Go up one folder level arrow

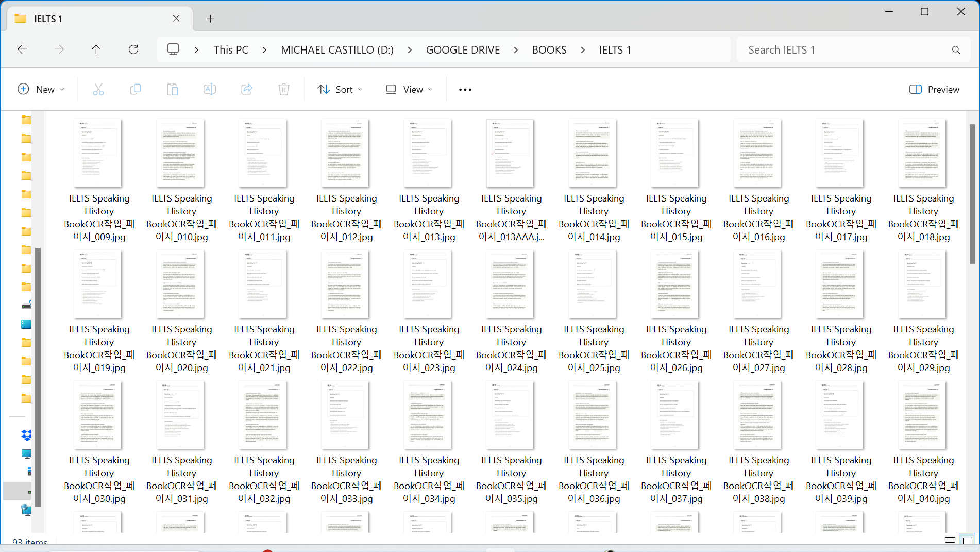tap(96, 49)
